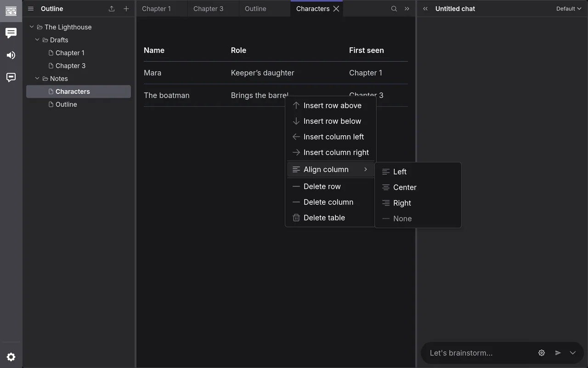The height and width of the screenshot is (368, 588).
Task: Click the hamburger menu beside Outline title
Action: click(31, 9)
